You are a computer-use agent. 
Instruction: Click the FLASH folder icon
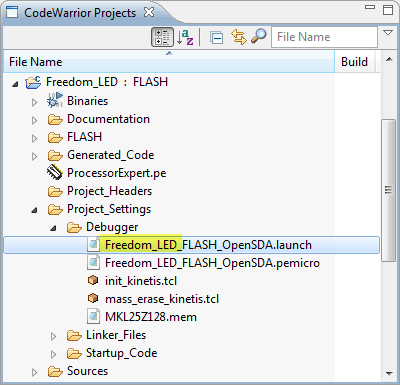click(x=55, y=137)
